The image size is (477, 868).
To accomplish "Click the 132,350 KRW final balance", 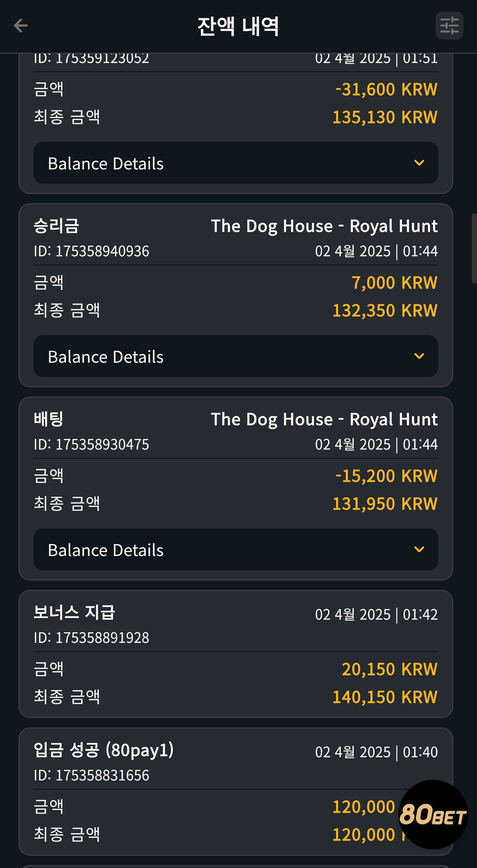I will [x=385, y=310].
